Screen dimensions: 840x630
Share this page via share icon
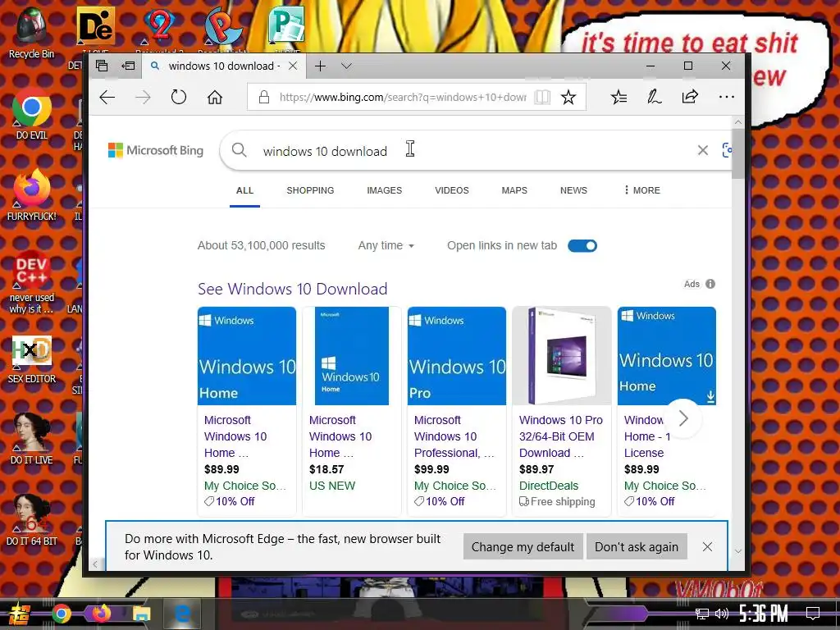(x=690, y=97)
